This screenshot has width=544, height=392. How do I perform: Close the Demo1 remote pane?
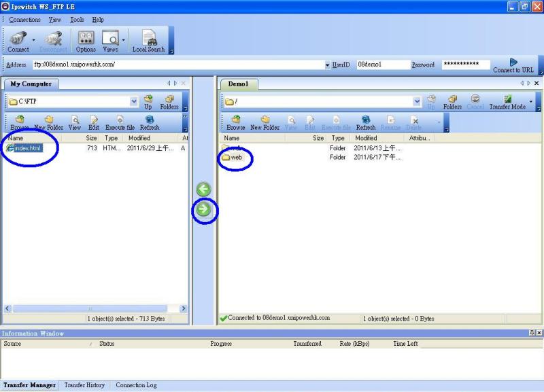point(537,83)
